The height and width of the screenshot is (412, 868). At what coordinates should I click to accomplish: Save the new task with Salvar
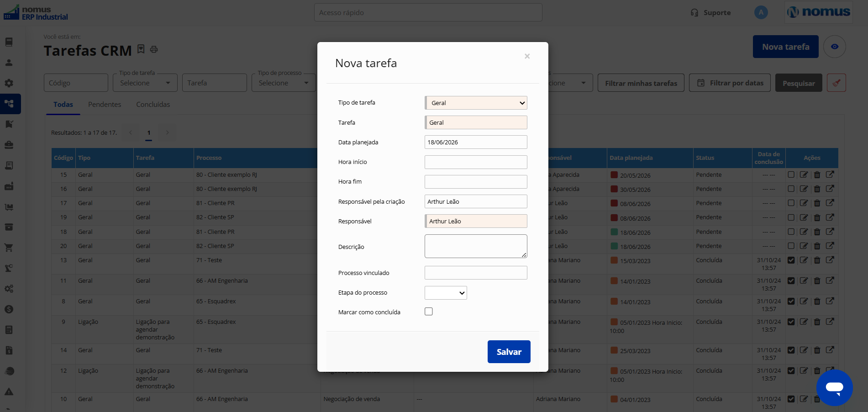509,352
